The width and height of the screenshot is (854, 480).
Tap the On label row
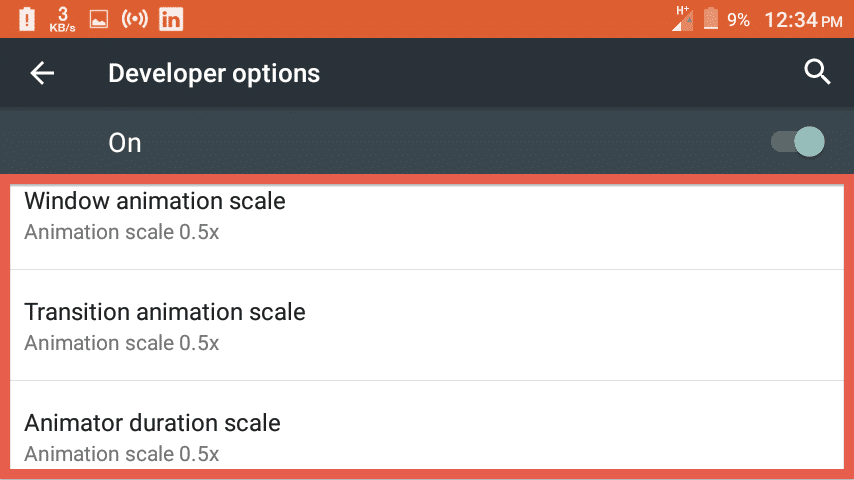tap(427, 142)
